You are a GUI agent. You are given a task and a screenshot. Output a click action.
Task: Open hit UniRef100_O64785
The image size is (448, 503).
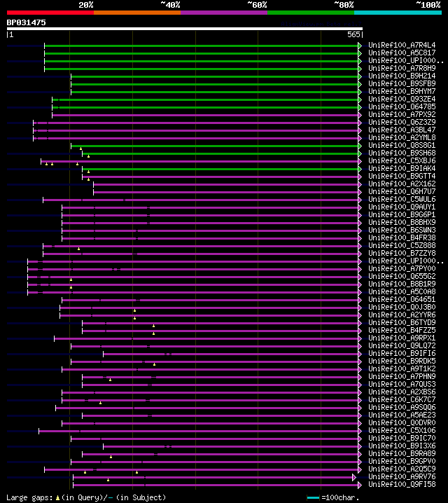tap(402, 106)
